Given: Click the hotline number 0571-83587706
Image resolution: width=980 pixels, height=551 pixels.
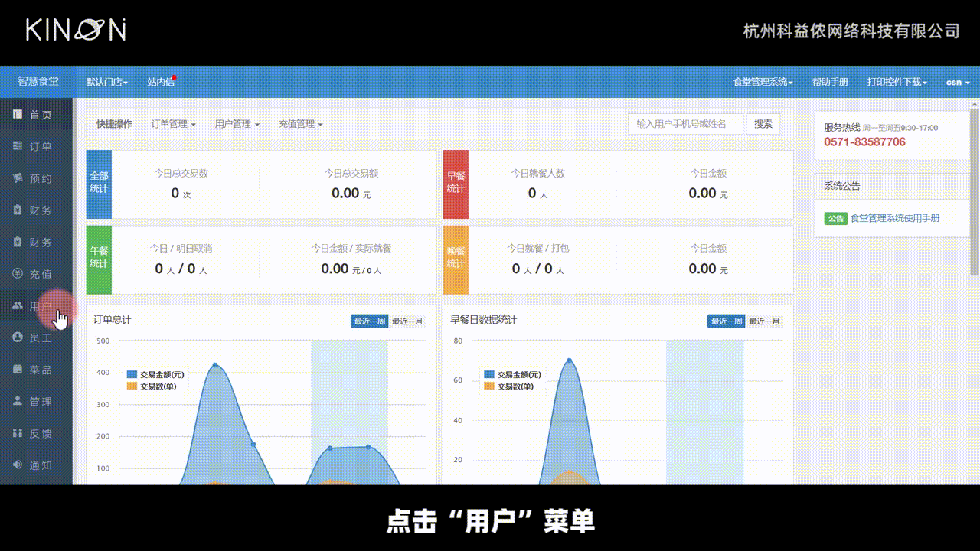Looking at the screenshot, I should [864, 142].
